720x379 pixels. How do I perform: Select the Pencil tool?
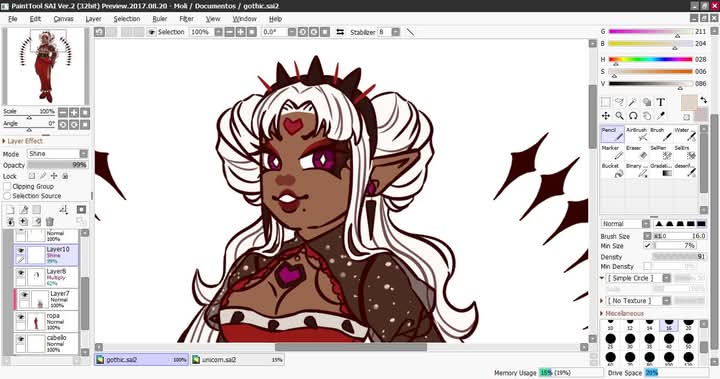(x=613, y=134)
